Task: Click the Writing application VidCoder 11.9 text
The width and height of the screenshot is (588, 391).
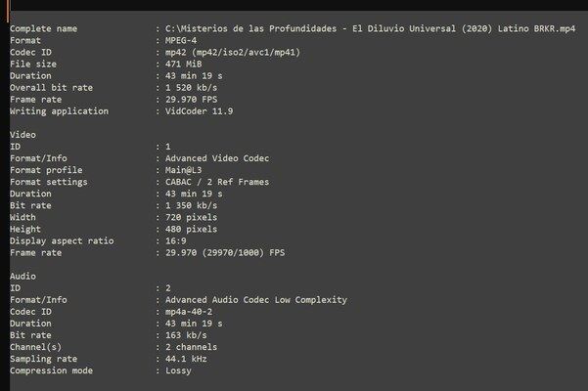Action: [200, 110]
